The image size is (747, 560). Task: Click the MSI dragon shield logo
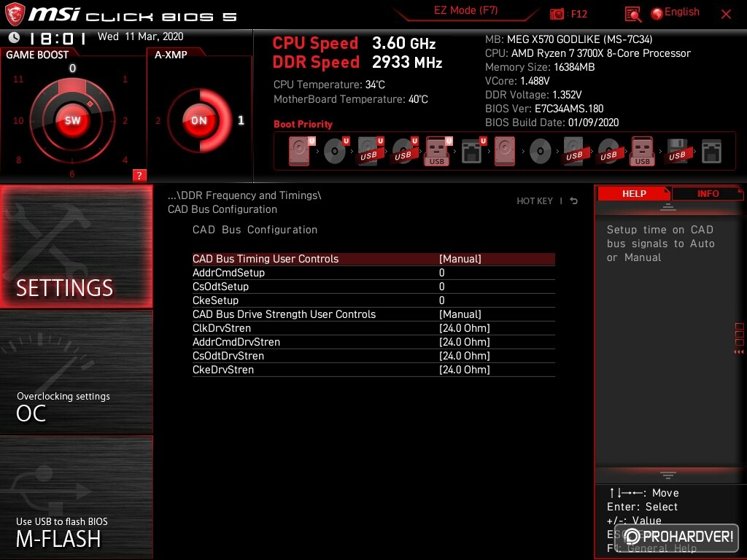15,14
